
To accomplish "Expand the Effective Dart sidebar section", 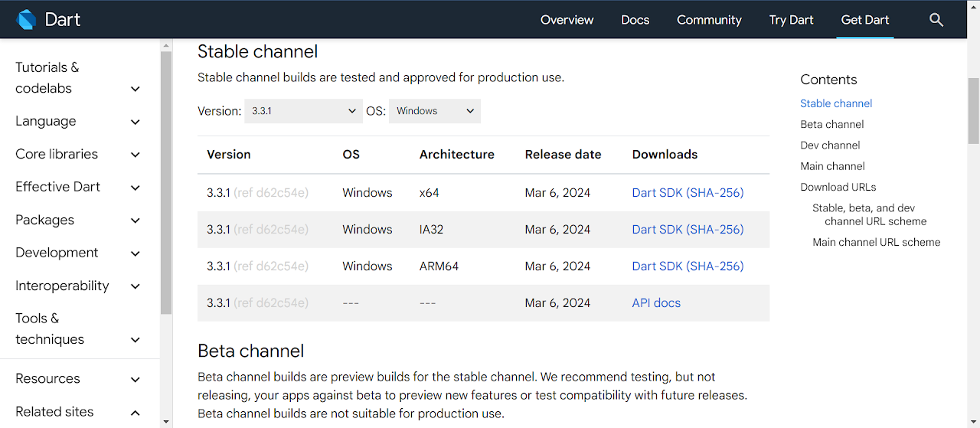I will coord(79,187).
